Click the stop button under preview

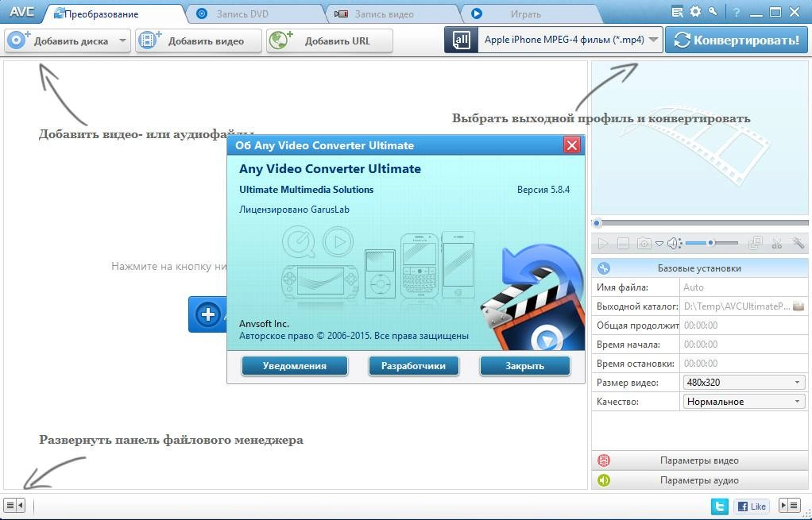pyautogui.click(x=623, y=243)
